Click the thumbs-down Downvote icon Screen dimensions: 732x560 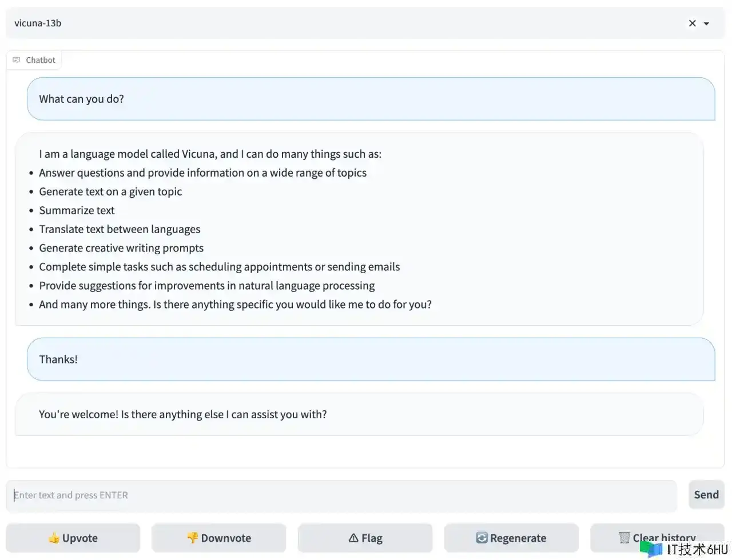coord(193,538)
